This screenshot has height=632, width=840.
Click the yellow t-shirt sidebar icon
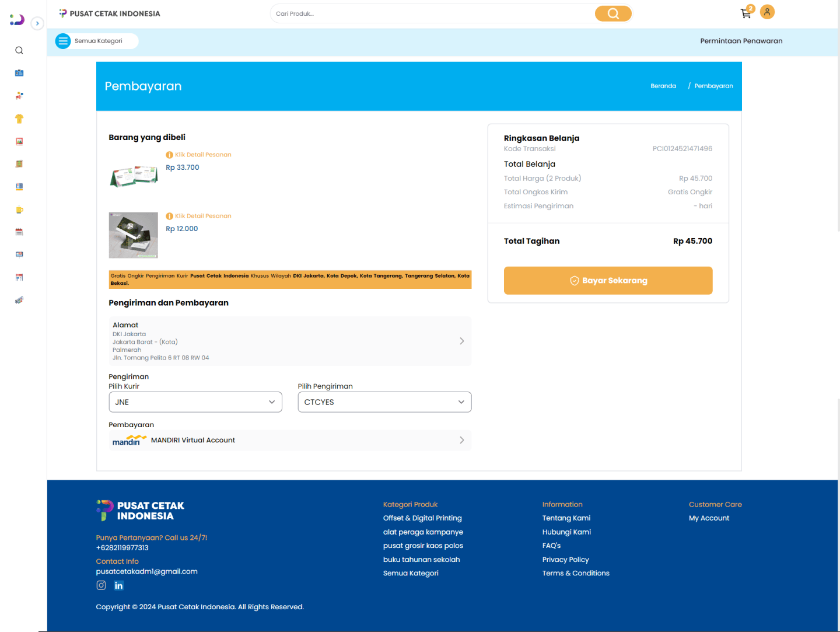pyautogui.click(x=19, y=119)
